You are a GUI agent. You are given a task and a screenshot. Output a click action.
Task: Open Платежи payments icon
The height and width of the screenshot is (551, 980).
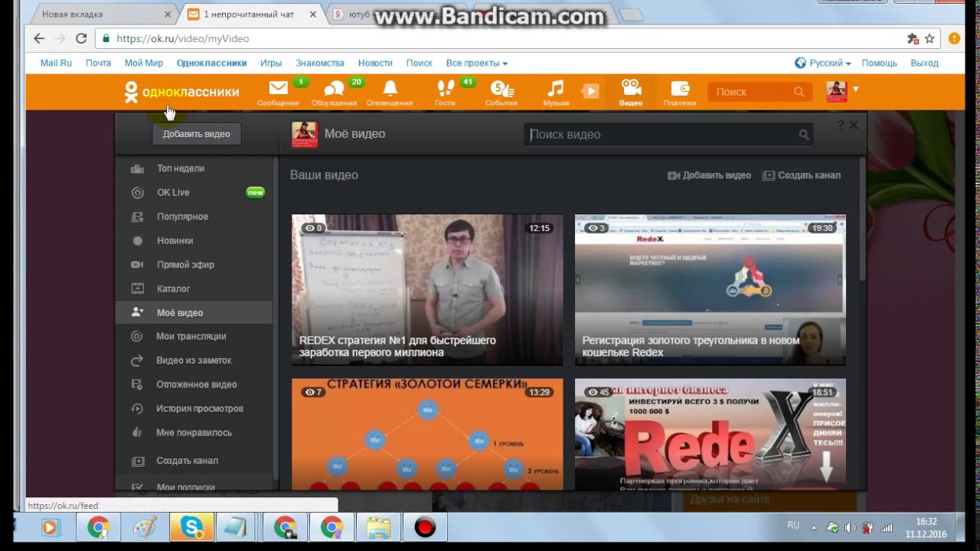[x=679, y=92]
